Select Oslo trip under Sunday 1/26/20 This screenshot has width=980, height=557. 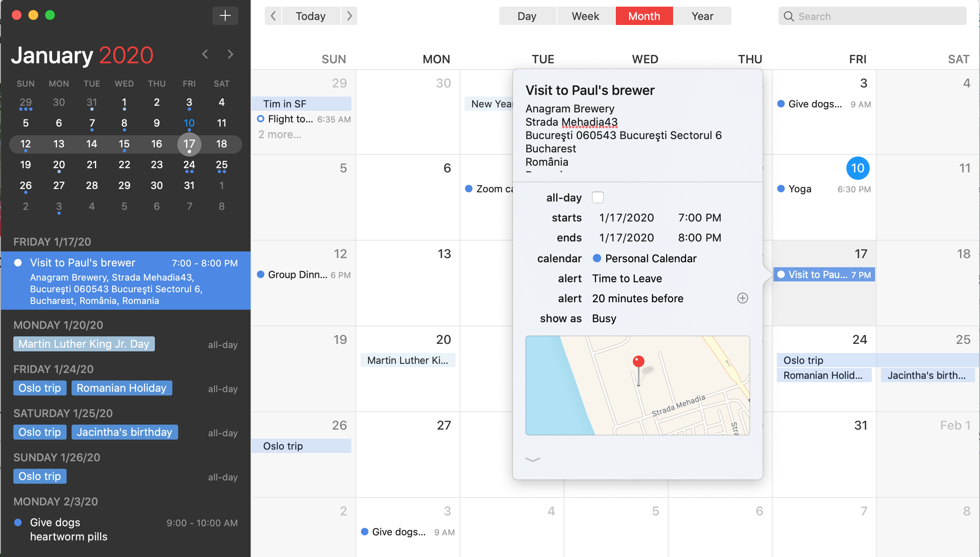40,476
